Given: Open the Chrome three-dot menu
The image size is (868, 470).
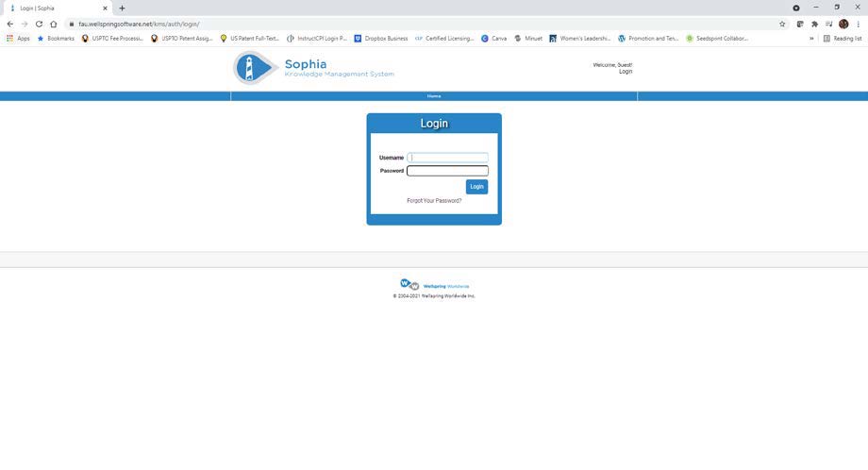Looking at the screenshot, I should tap(858, 24).
